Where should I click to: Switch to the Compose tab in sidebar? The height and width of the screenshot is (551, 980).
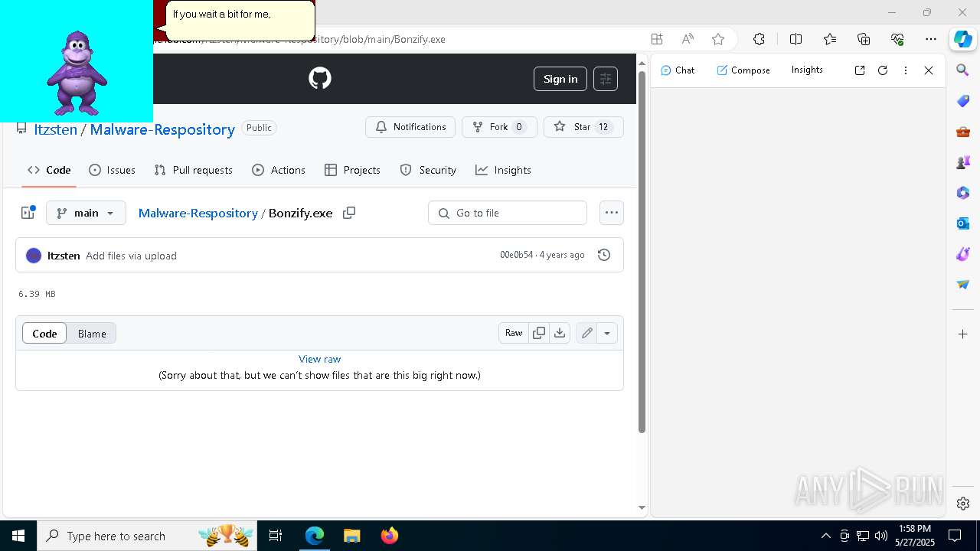tap(743, 70)
